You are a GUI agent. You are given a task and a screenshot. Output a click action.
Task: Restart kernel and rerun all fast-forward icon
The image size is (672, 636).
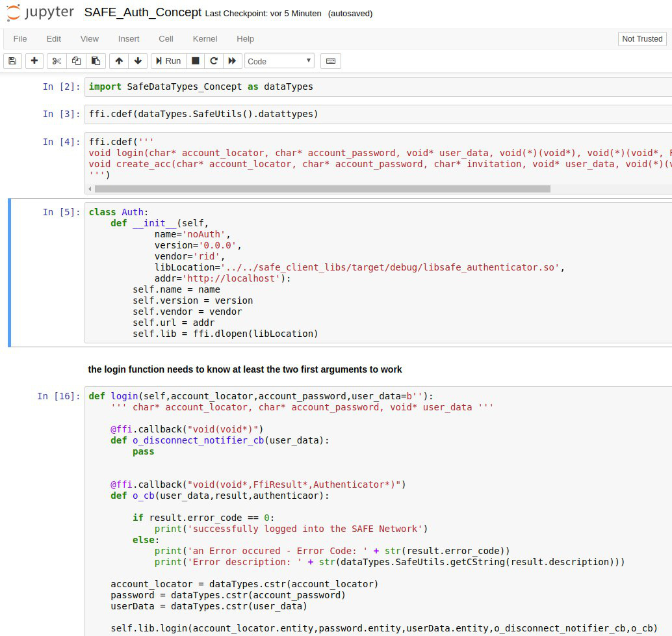(x=232, y=61)
